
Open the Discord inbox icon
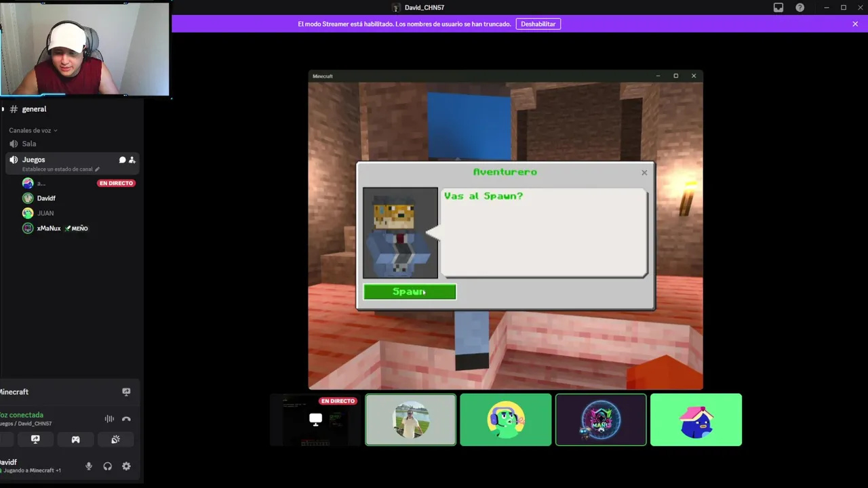point(778,7)
